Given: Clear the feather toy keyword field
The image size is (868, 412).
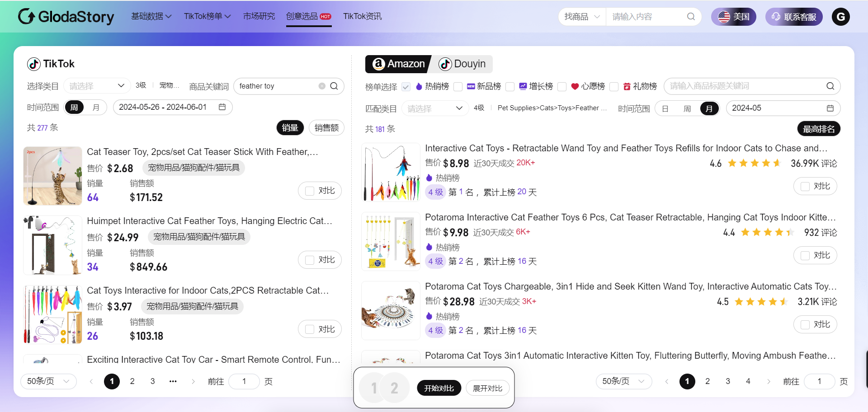Looking at the screenshot, I should 322,86.
